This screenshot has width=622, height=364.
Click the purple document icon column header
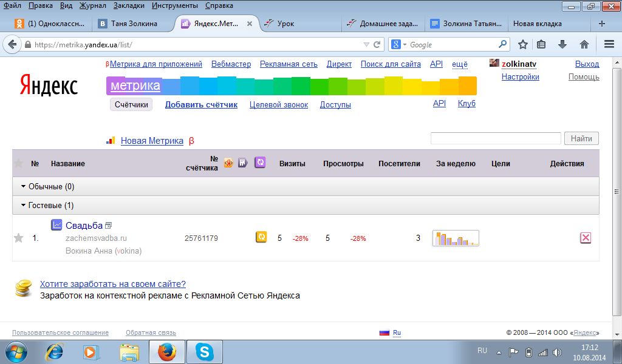(x=243, y=163)
